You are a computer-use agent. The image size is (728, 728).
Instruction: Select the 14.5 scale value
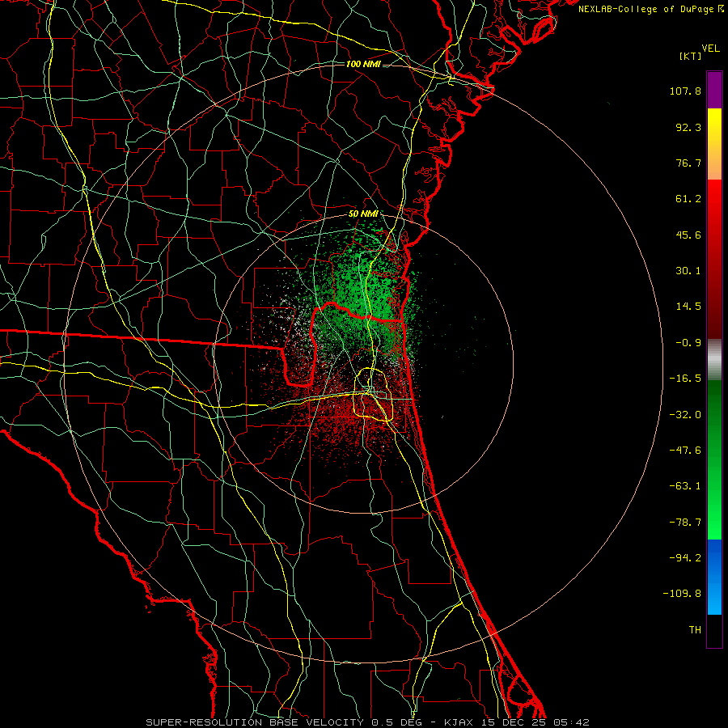point(688,307)
